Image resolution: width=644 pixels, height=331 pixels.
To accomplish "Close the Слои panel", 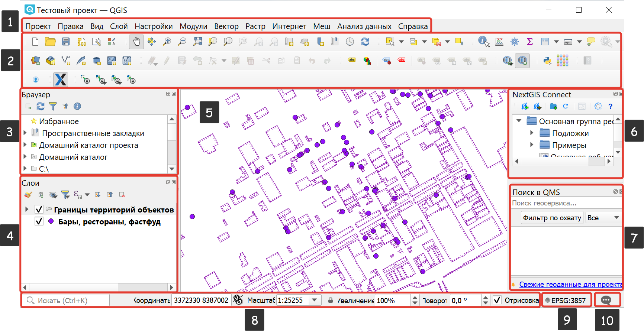I will (174, 182).
